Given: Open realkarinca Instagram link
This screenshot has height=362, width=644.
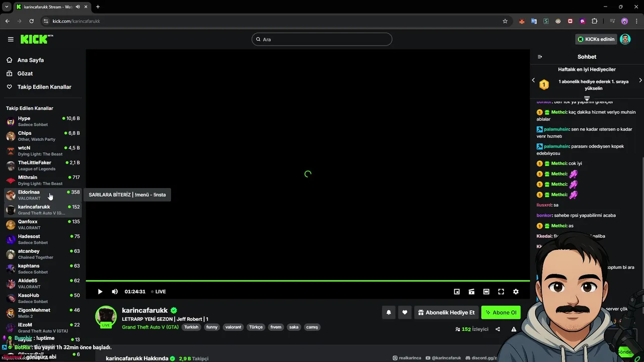Looking at the screenshot, I should pyautogui.click(x=407, y=358).
